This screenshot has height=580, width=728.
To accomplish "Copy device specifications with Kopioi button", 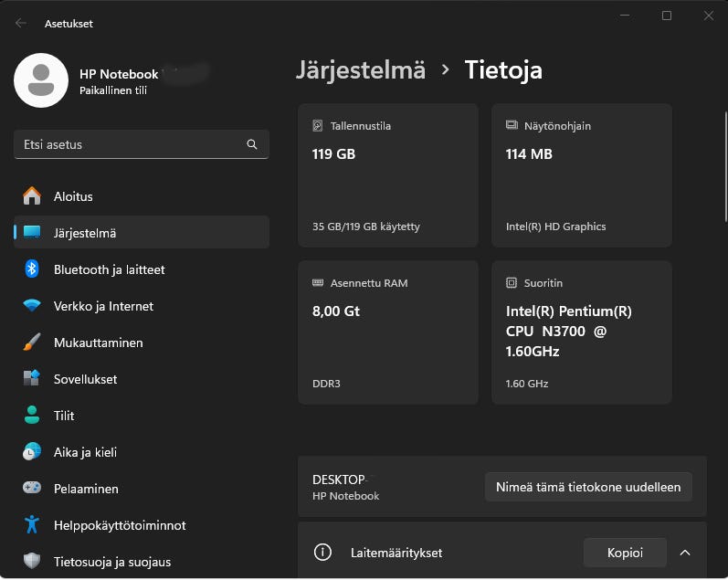I will point(625,553).
